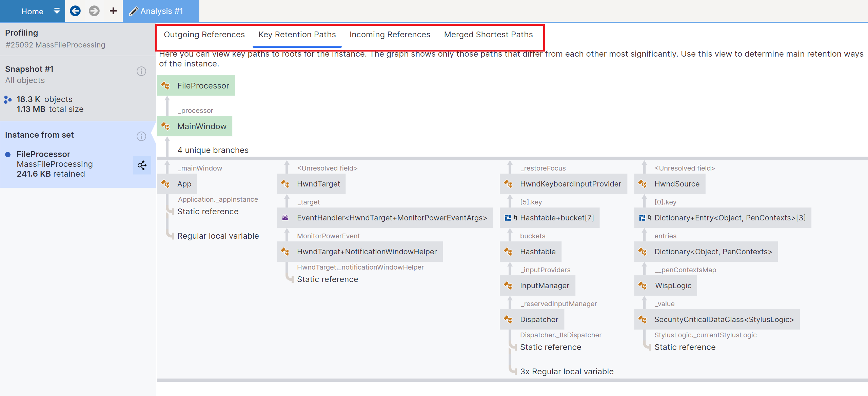Open the Home menu dropdown
Viewport: 868px width, 396px height.
pos(57,11)
